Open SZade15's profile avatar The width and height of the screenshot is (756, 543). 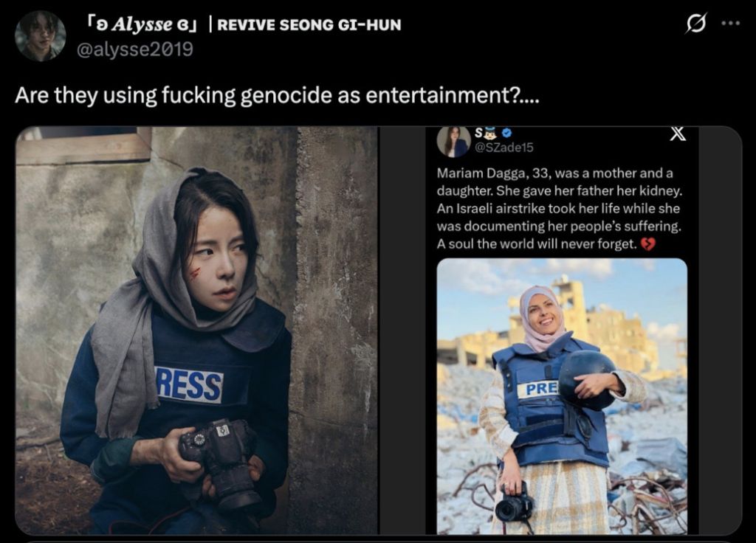coord(454,141)
